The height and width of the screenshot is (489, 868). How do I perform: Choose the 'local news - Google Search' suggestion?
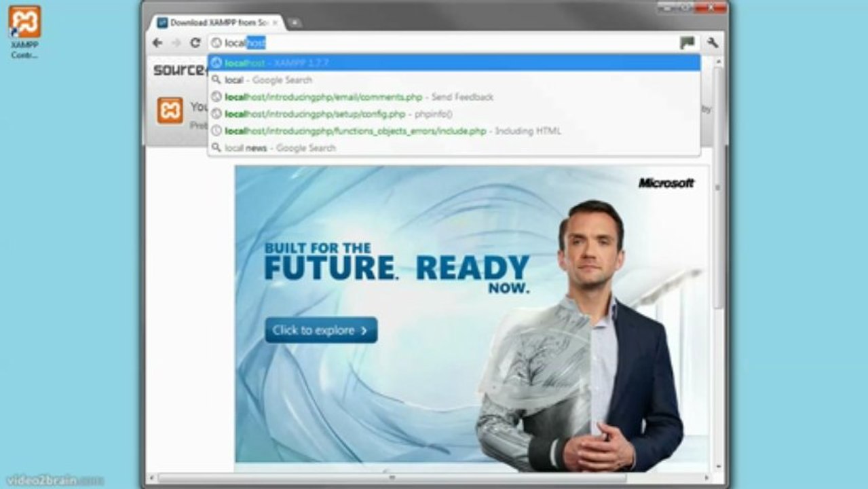(454, 147)
